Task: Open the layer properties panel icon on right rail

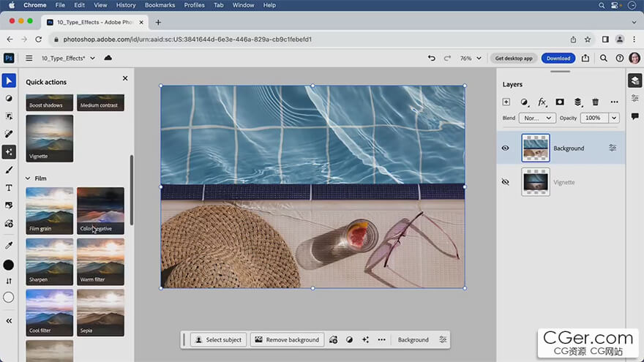Action: (x=635, y=99)
